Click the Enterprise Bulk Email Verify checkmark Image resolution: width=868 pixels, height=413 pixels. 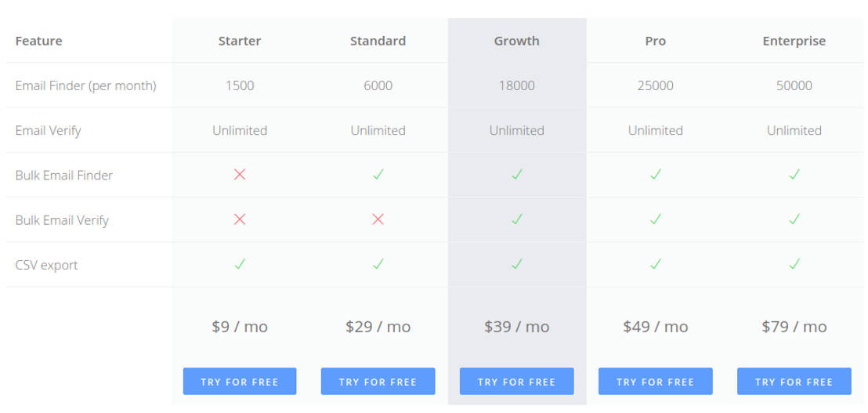click(x=794, y=219)
